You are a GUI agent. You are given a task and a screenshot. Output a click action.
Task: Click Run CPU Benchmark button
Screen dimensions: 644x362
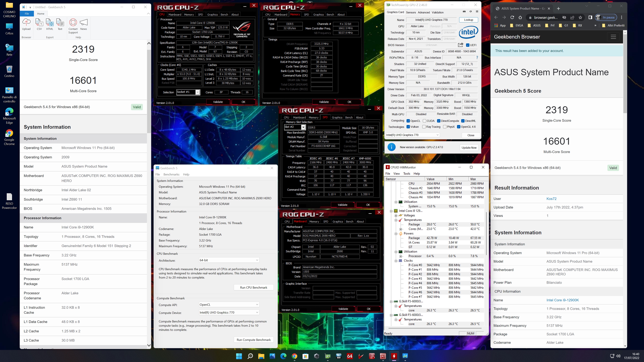point(254,288)
